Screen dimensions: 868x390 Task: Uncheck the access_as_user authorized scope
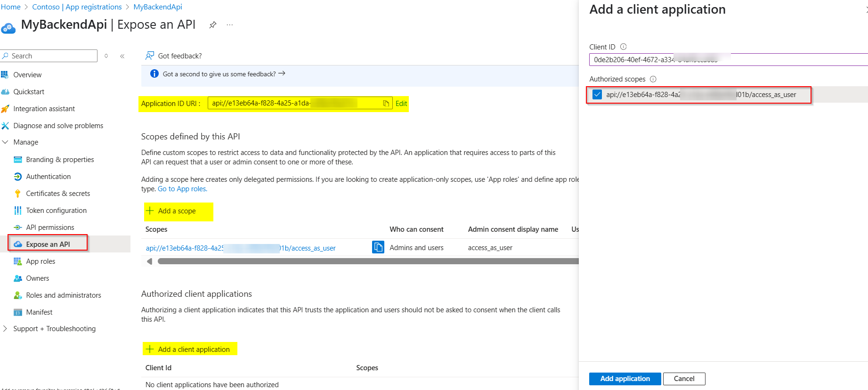click(x=597, y=95)
